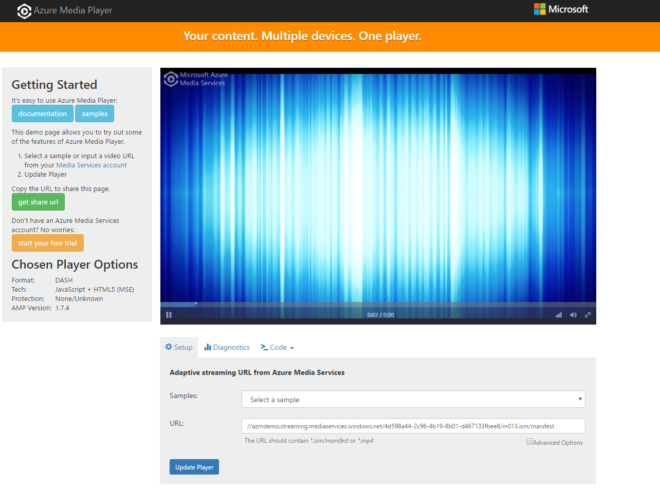Screen dimensions: 660x491
Task: Click the Update Player button
Action: 194,467
